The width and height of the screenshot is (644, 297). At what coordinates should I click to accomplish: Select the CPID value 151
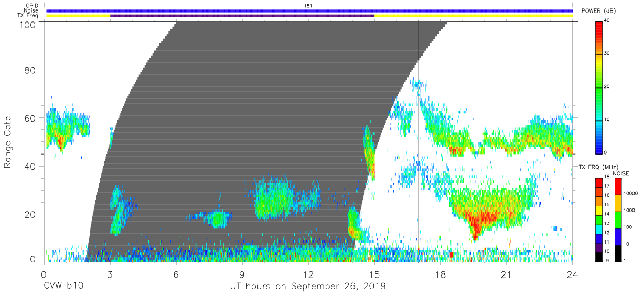click(309, 6)
